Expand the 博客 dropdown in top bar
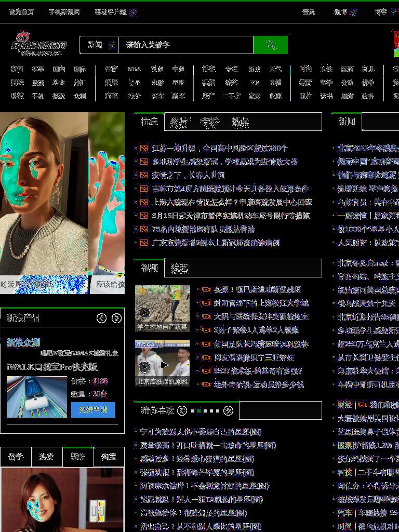The image size is (399, 532). [x=394, y=12]
